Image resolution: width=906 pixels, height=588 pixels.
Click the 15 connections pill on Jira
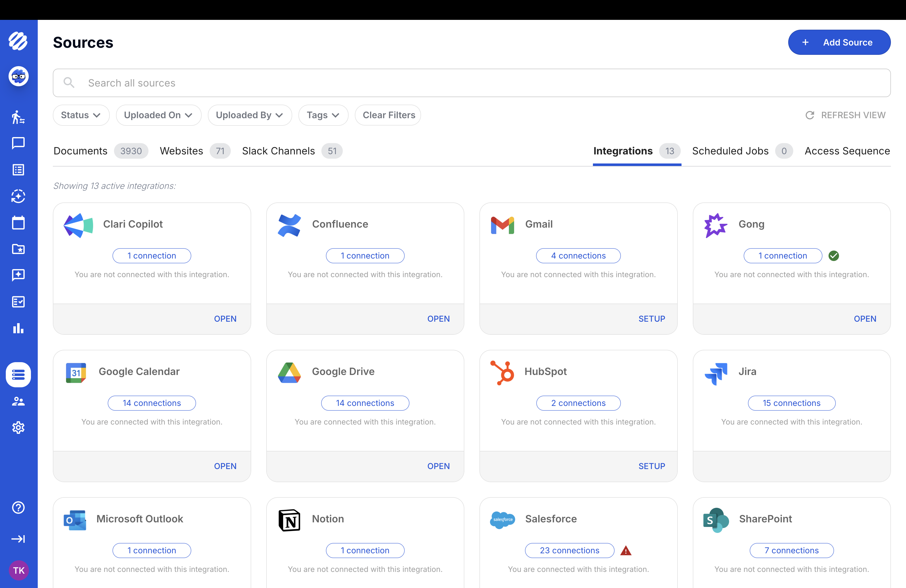(791, 403)
